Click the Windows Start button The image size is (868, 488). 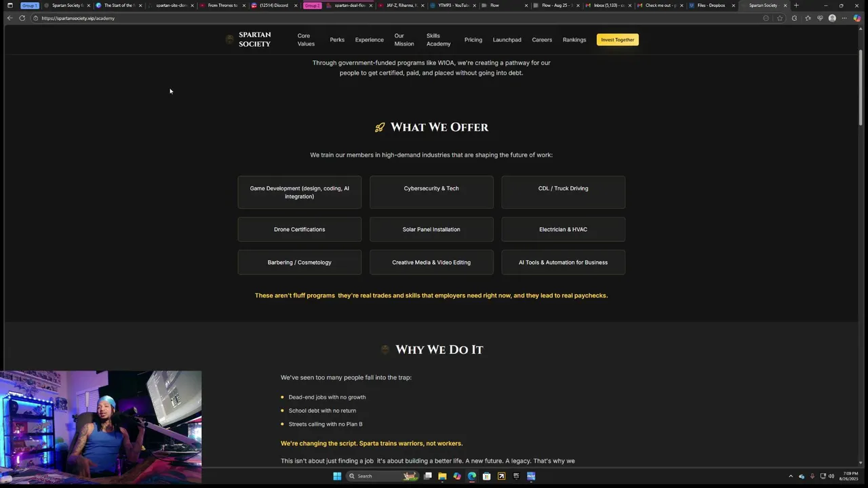pyautogui.click(x=337, y=476)
